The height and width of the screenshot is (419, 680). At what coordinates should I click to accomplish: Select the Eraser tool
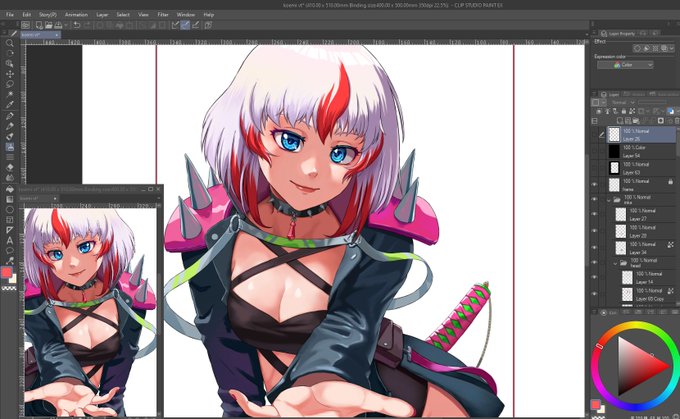point(10,167)
